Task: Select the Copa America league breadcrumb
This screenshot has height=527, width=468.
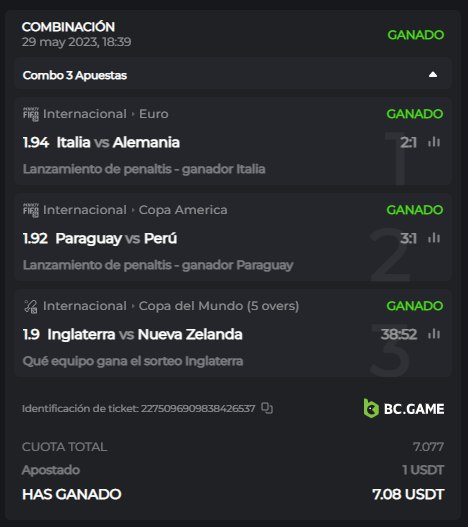Action: [x=183, y=210]
